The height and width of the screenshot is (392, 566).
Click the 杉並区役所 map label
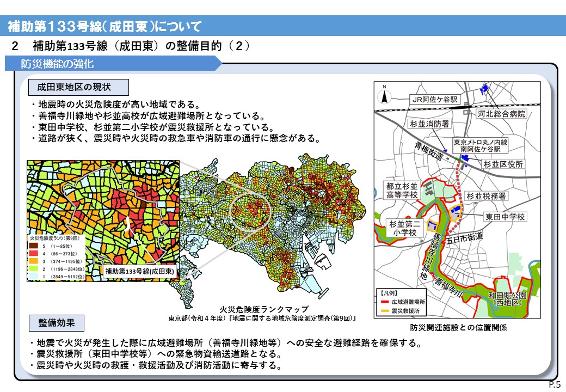503,164
